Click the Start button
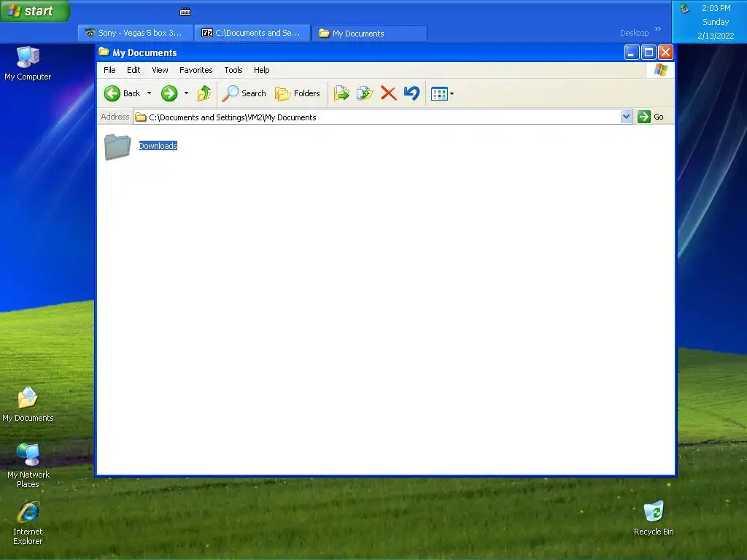This screenshot has width=747, height=560. pyautogui.click(x=35, y=11)
